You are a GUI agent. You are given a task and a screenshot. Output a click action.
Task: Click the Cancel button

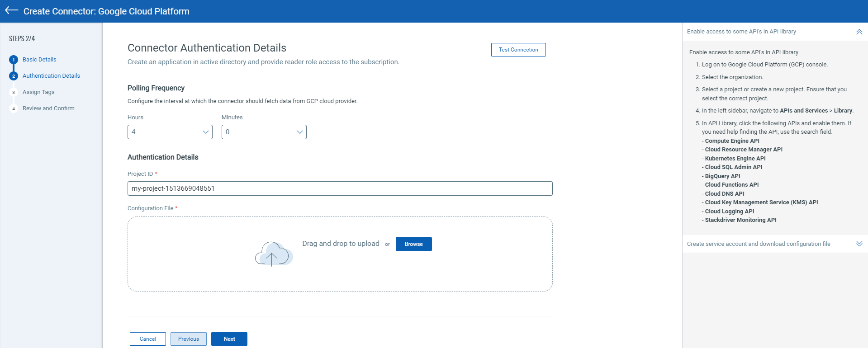coord(148,339)
